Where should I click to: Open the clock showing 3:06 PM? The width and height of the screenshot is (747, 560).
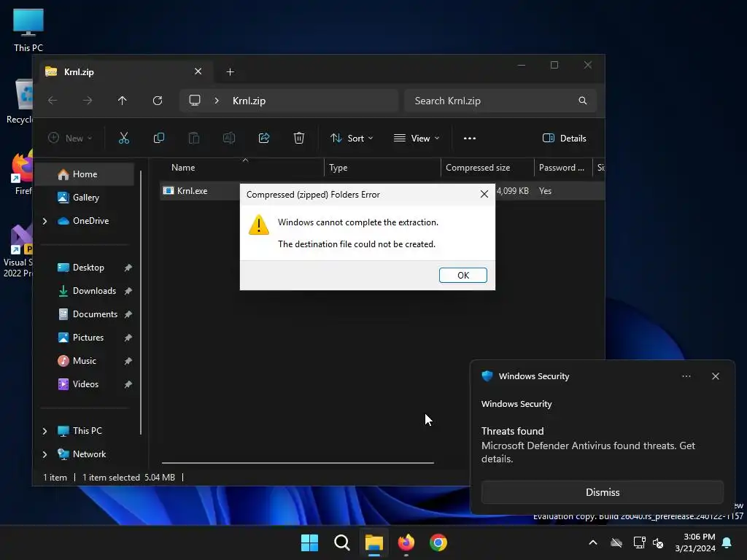(695, 542)
